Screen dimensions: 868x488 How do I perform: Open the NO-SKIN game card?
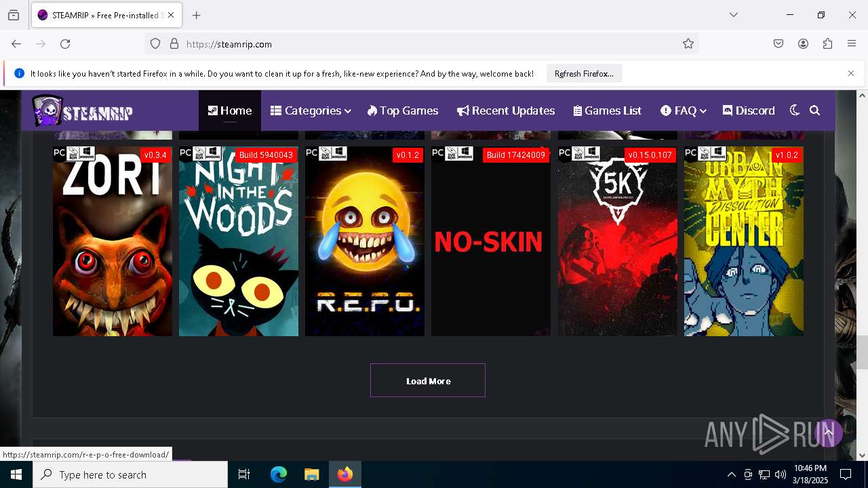pos(491,241)
